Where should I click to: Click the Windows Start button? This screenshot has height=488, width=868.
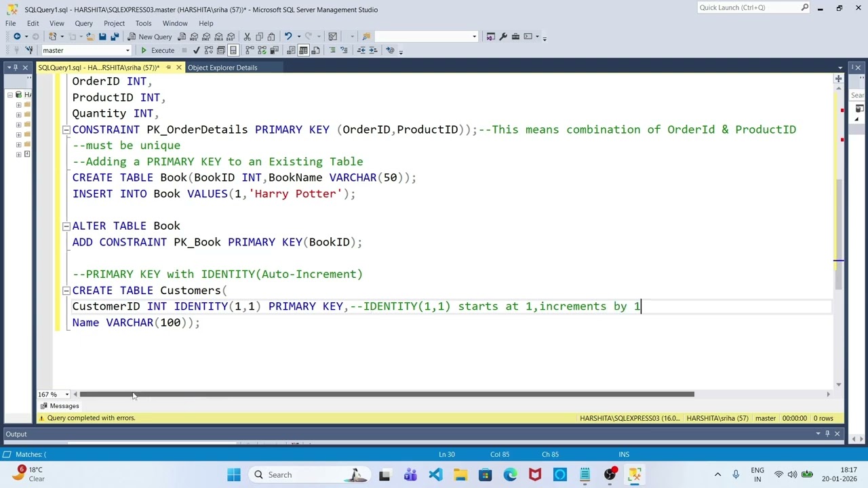coord(234,474)
